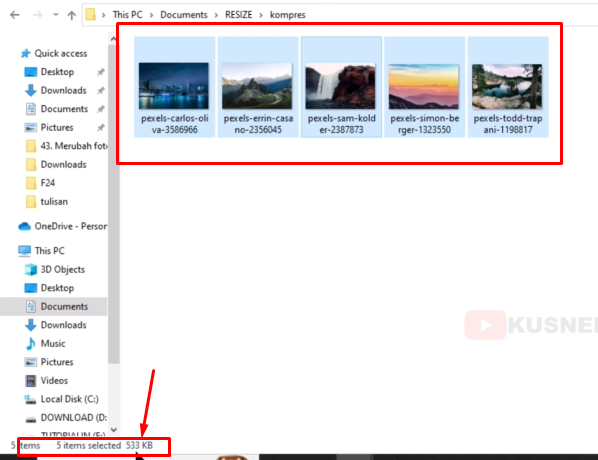Go up one folder level arrow
598x460 pixels.
[71, 15]
